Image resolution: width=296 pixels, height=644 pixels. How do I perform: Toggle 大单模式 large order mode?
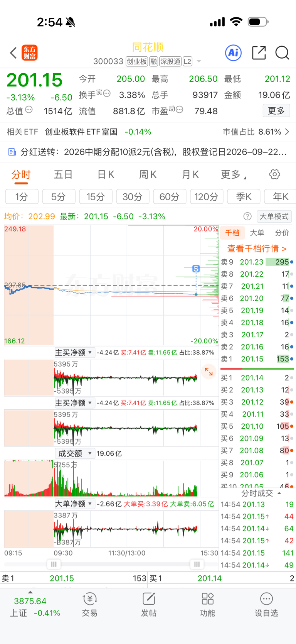tap(274, 216)
